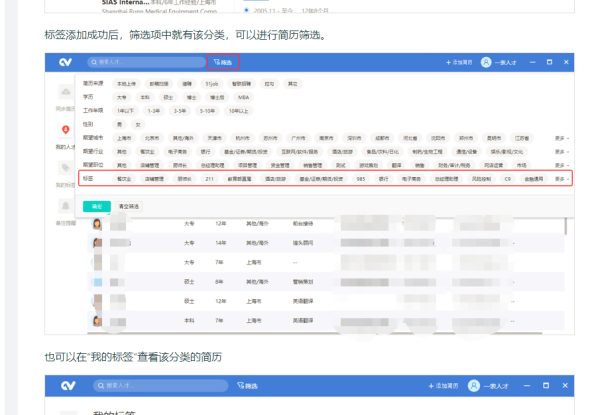Expand 更多 on the 期望城市 row
The width and height of the screenshot is (600, 415).
561,138
